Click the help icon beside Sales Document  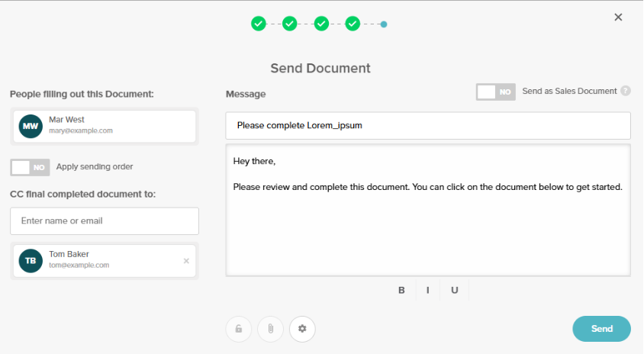[x=626, y=91]
